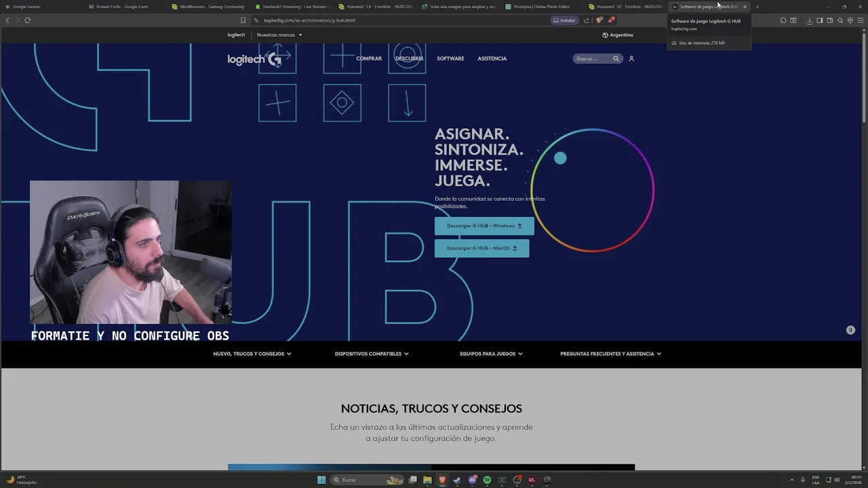Click the Brave browser taskbar icon
Screen dimensions: 868x488
click(x=442, y=480)
